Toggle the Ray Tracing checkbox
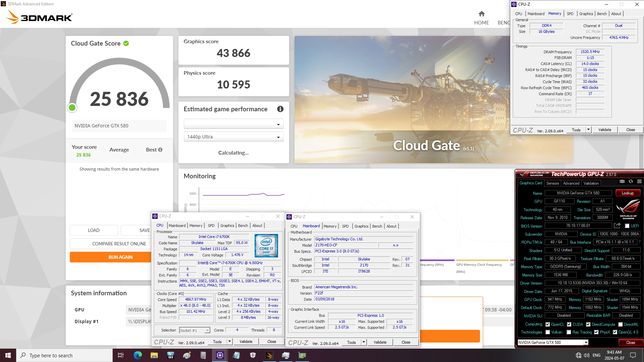Screen dimensions: 644x362 coord(569,332)
